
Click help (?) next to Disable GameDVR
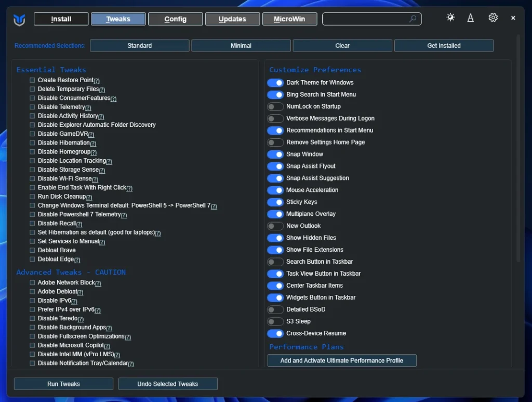91,135
